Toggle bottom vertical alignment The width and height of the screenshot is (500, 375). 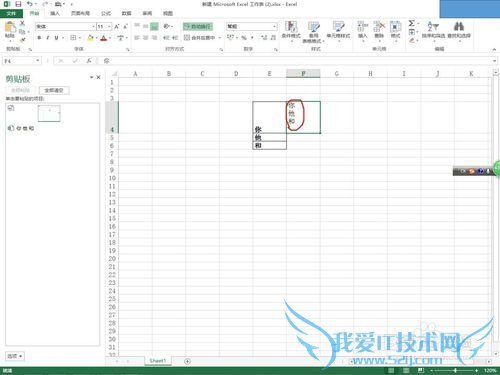154,26
